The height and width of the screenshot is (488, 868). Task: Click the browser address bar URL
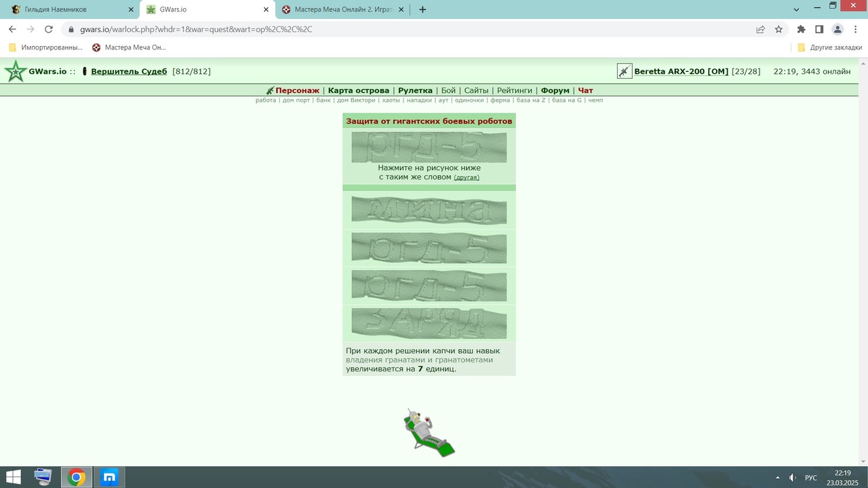click(x=196, y=29)
